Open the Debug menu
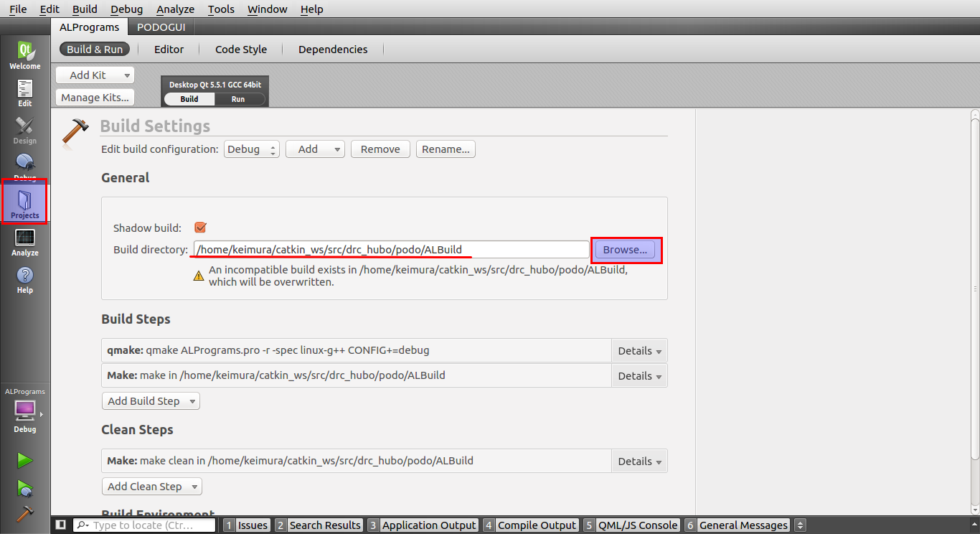Image resolution: width=980 pixels, height=534 pixels. 127,9
